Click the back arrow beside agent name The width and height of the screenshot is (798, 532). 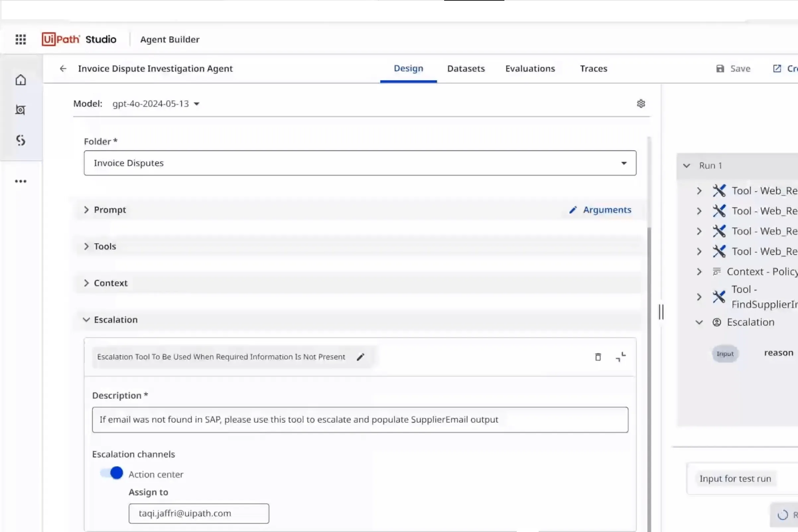coord(63,69)
